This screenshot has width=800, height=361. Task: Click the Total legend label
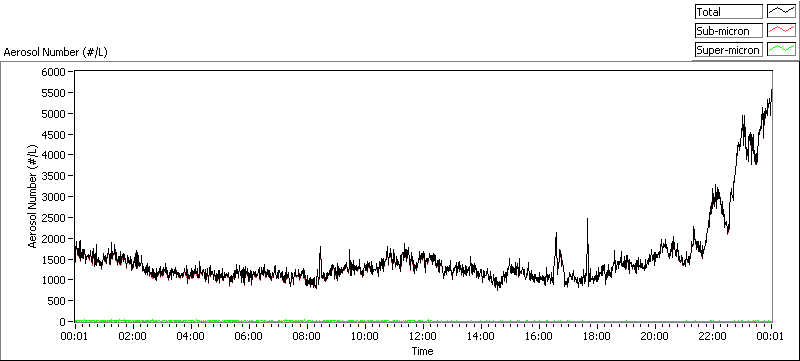(x=729, y=12)
